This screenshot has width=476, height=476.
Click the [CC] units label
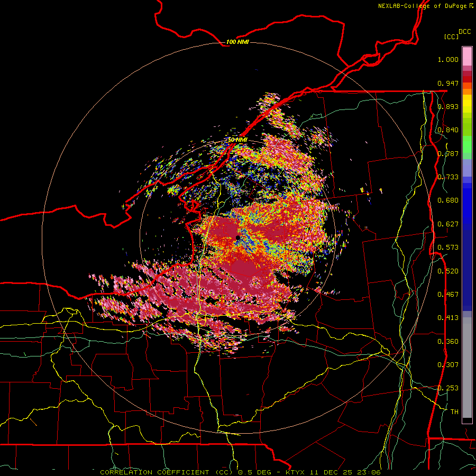click(x=451, y=36)
